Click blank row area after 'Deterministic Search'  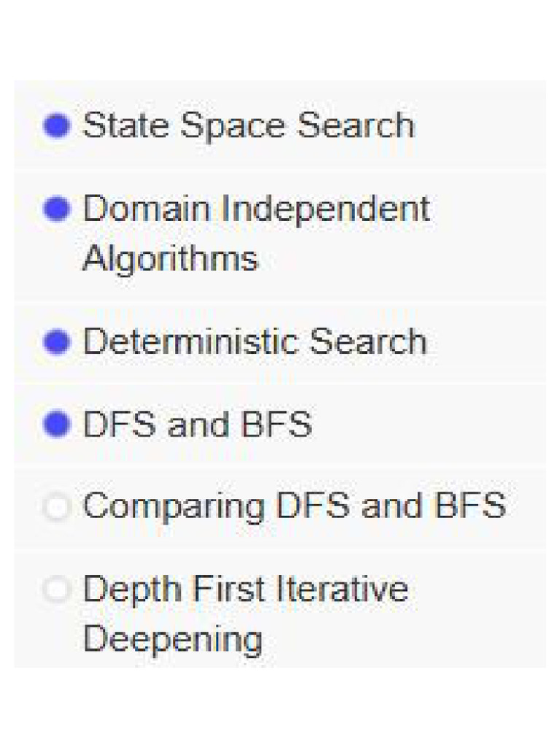[486, 342]
